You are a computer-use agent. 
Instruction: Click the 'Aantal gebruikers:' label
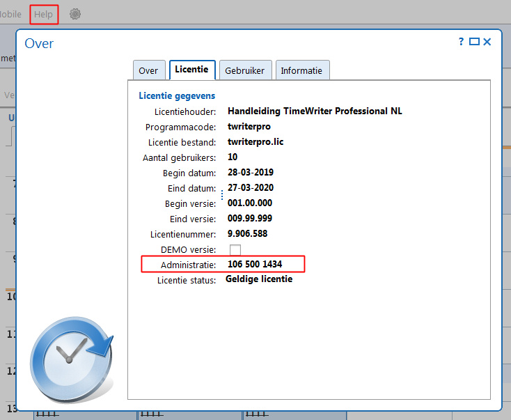(179, 158)
